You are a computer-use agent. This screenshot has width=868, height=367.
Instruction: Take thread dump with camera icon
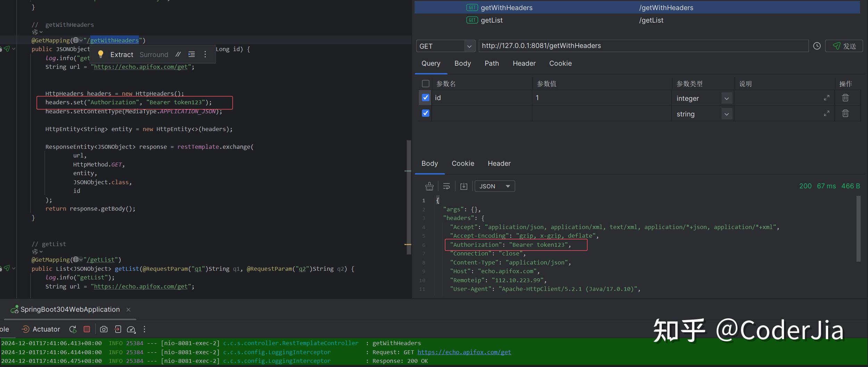[x=104, y=329]
